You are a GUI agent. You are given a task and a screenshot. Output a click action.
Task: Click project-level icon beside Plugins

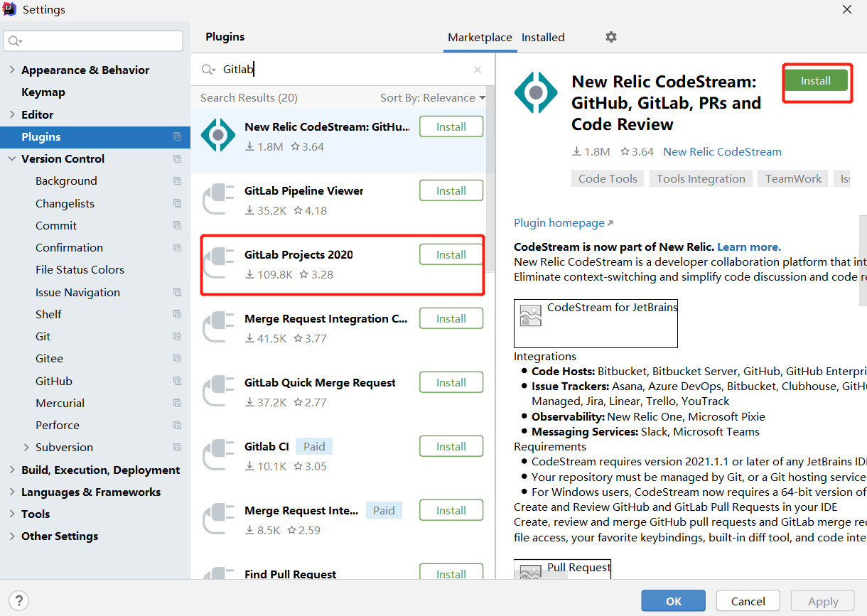(177, 136)
